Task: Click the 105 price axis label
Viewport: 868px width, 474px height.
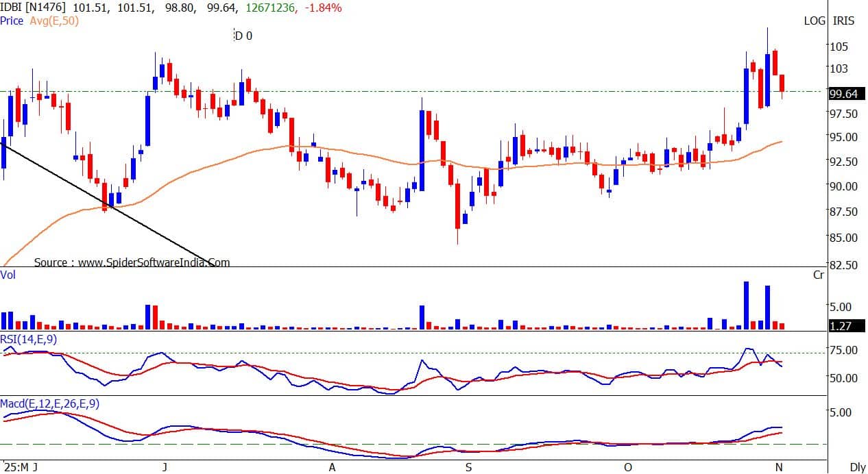Action: click(839, 46)
